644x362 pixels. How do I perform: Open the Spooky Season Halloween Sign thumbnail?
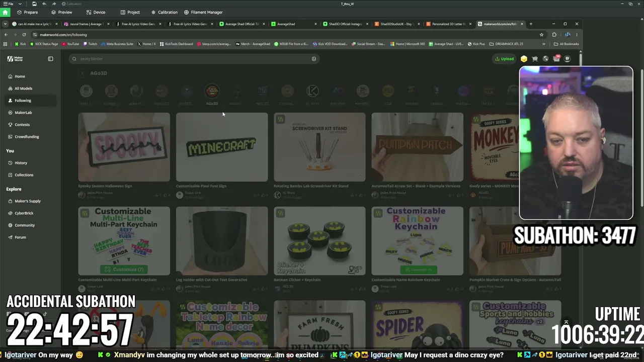coord(124,147)
